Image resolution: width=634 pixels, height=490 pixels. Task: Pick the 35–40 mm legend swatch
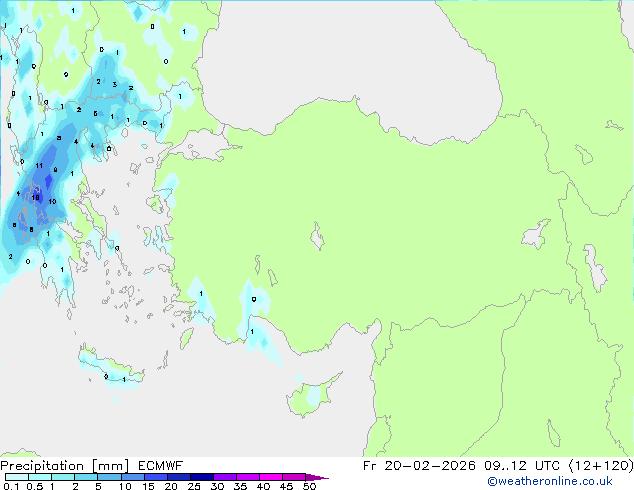(248, 477)
